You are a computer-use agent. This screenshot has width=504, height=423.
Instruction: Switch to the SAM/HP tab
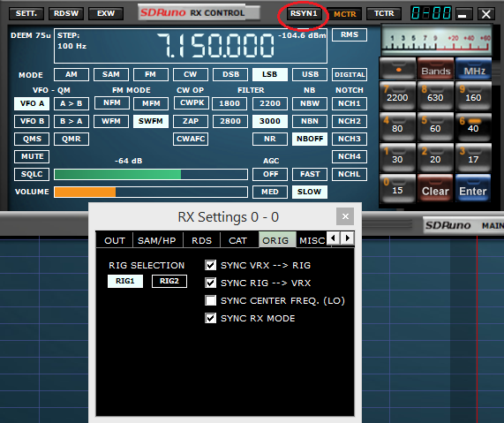157,240
